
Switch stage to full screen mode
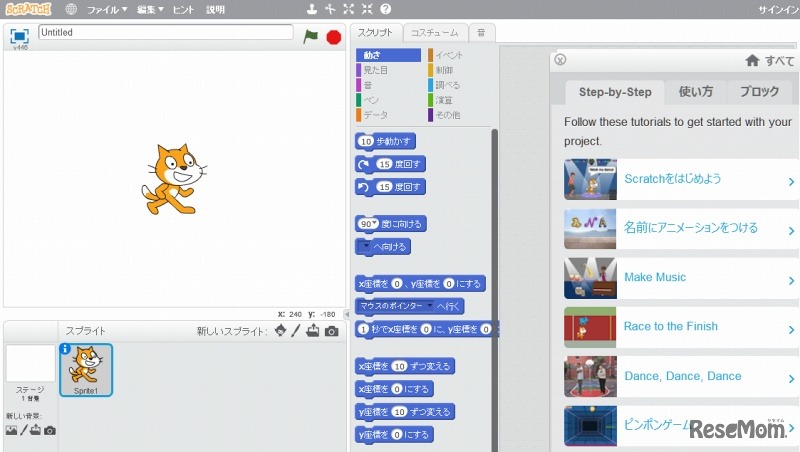click(x=19, y=36)
